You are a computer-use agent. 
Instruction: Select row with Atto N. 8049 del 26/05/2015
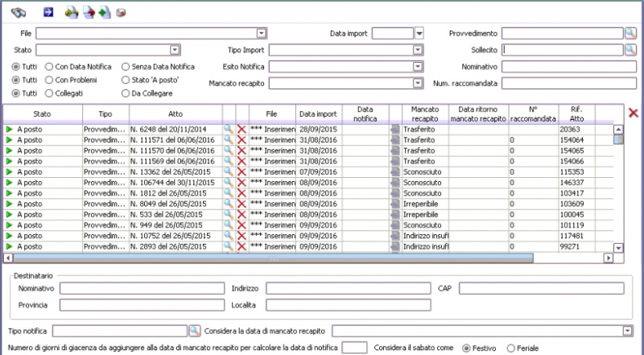(175, 204)
